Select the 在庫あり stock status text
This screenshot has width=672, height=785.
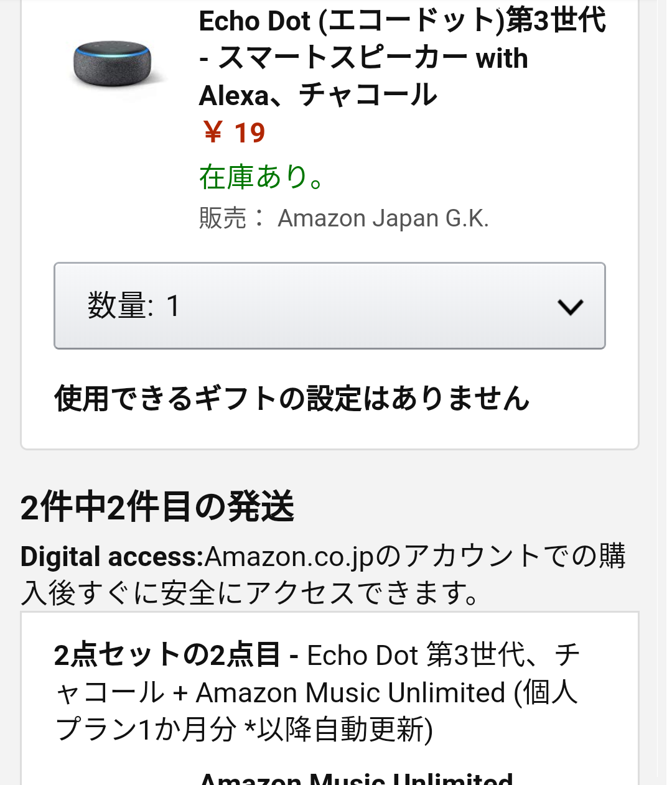[x=261, y=177]
